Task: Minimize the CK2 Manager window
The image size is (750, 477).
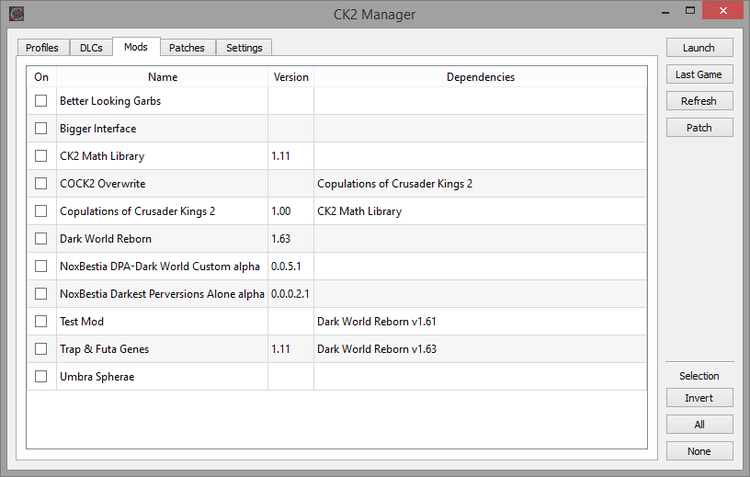Action: [665, 11]
